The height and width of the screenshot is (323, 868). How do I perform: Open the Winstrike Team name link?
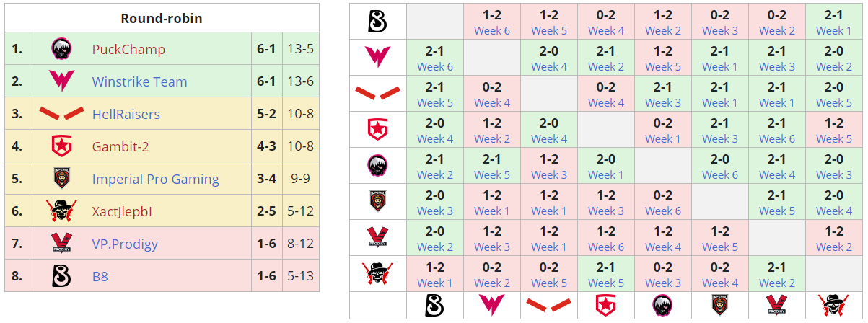(139, 82)
